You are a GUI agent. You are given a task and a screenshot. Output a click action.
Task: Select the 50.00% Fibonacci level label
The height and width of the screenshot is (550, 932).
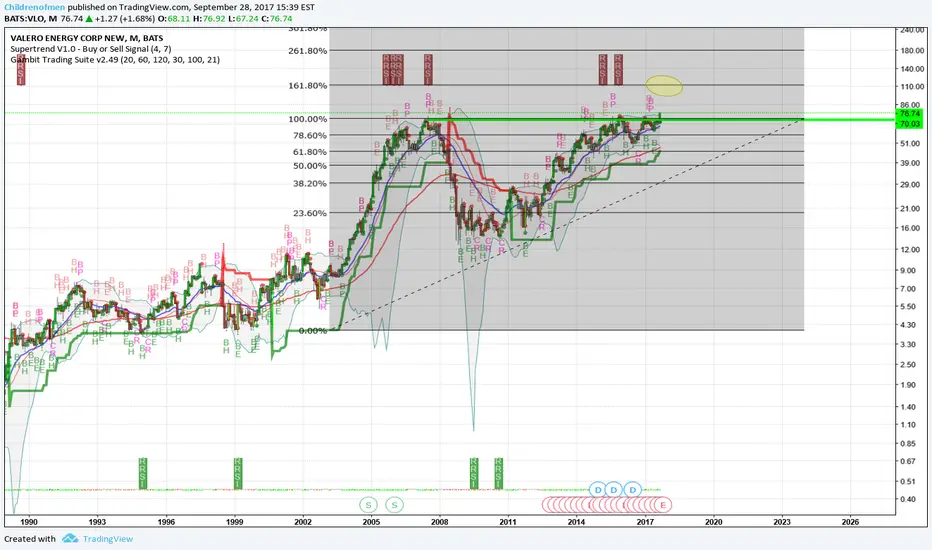[x=310, y=166]
